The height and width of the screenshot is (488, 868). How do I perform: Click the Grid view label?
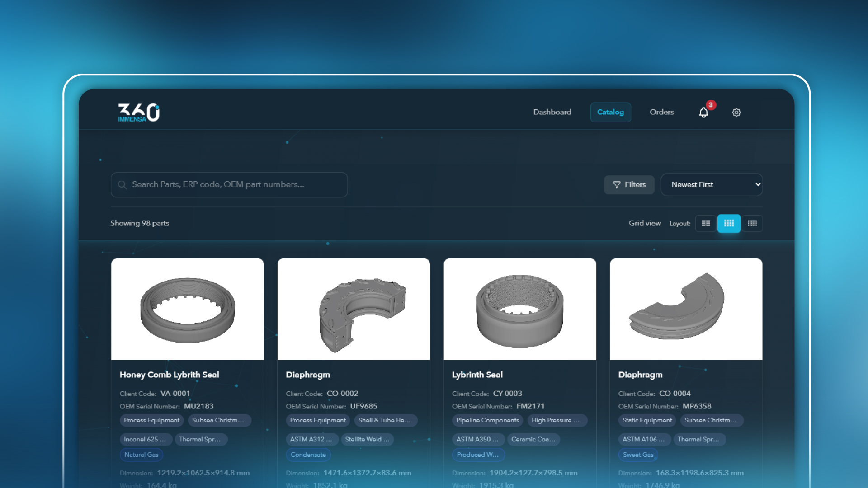coord(645,223)
